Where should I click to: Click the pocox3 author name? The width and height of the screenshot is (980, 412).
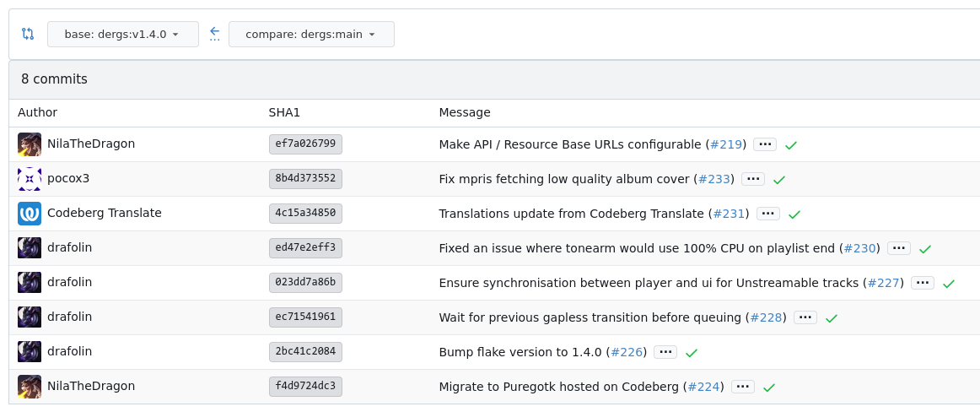click(68, 178)
